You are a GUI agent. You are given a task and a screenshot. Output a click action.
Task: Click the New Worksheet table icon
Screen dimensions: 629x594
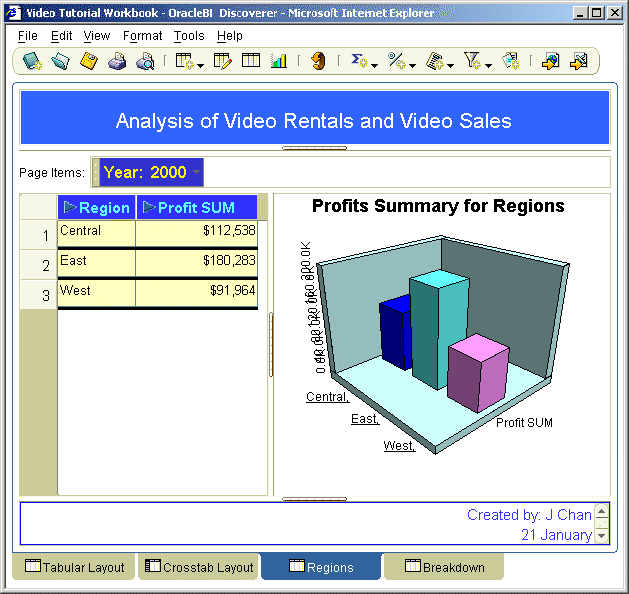[x=185, y=61]
